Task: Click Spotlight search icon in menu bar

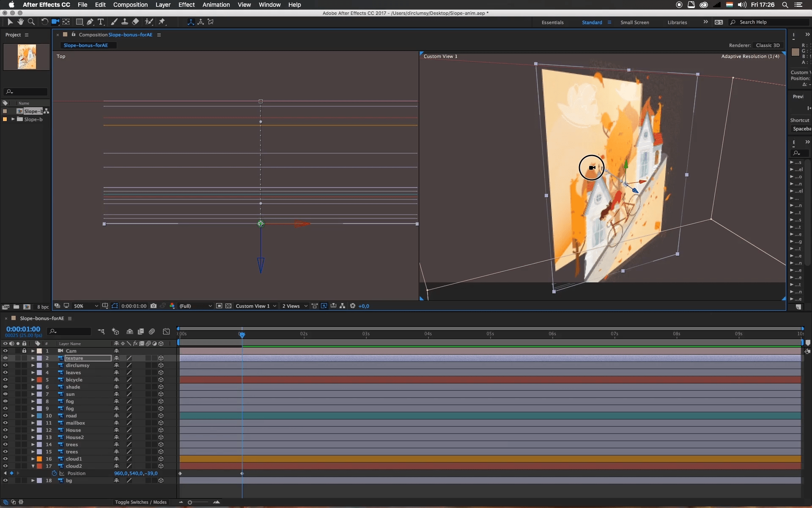Action: [785, 5]
